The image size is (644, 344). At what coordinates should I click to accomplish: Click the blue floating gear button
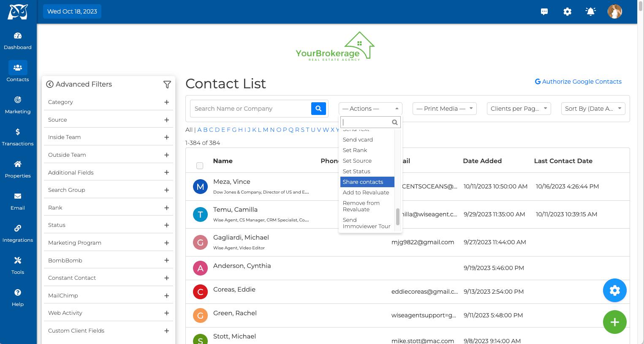(615, 290)
